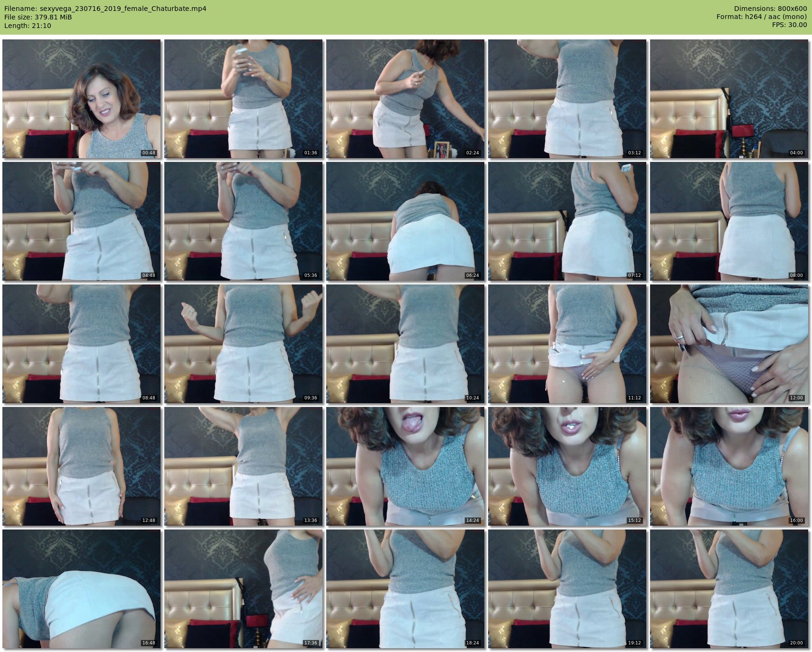Click the 04:00 frame of the empty room
Image resolution: width=812 pixels, height=652 pixels.
pyautogui.click(x=729, y=99)
